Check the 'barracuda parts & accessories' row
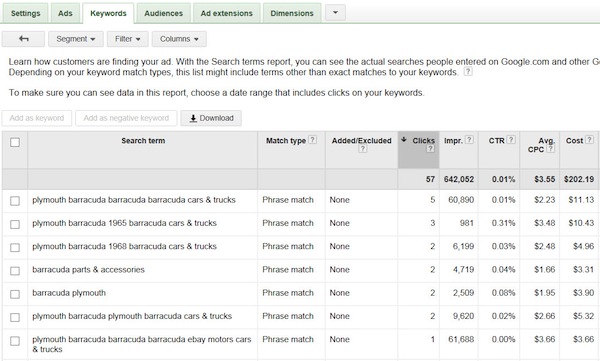 click(15, 271)
